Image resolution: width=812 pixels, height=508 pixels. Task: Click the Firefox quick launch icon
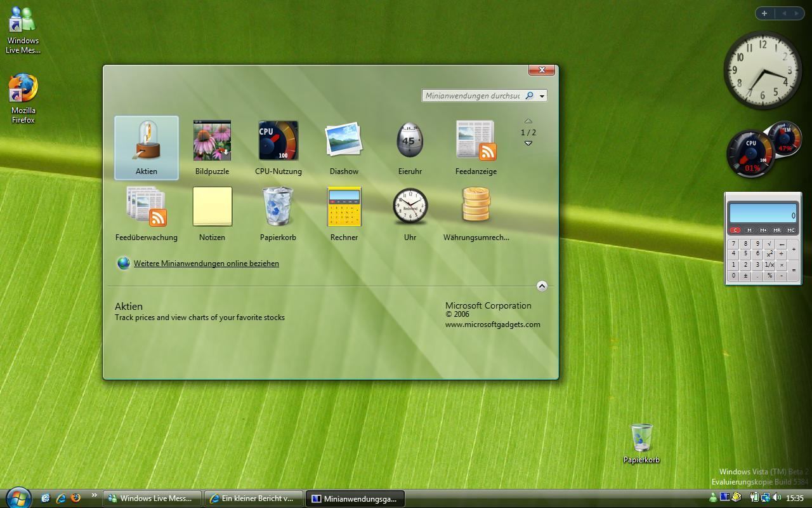click(75, 498)
